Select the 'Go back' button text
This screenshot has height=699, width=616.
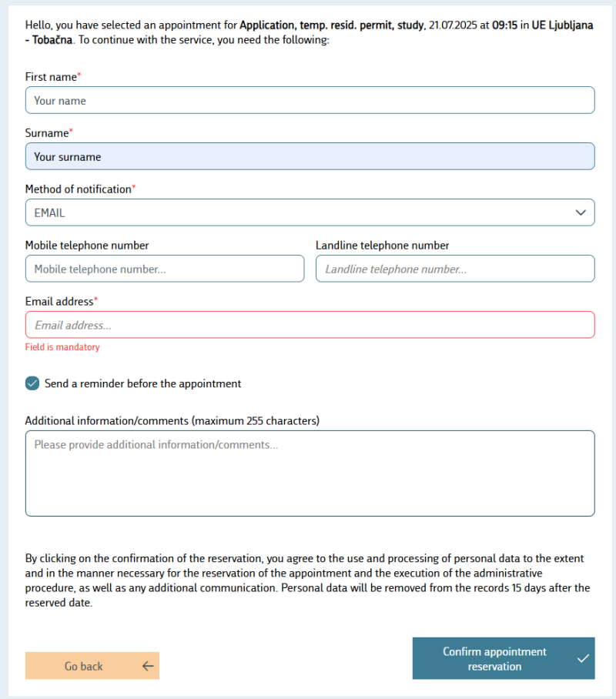[83, 666]
